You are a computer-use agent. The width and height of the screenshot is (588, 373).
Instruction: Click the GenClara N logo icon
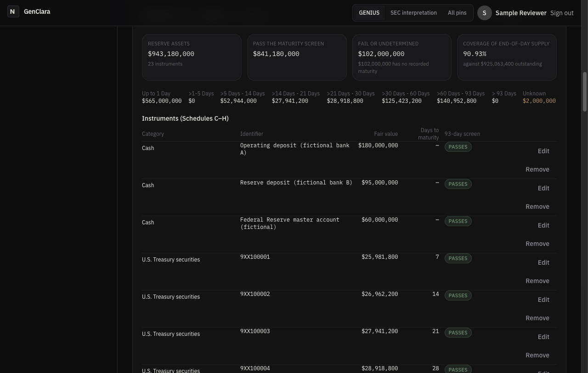click(13, 11)
